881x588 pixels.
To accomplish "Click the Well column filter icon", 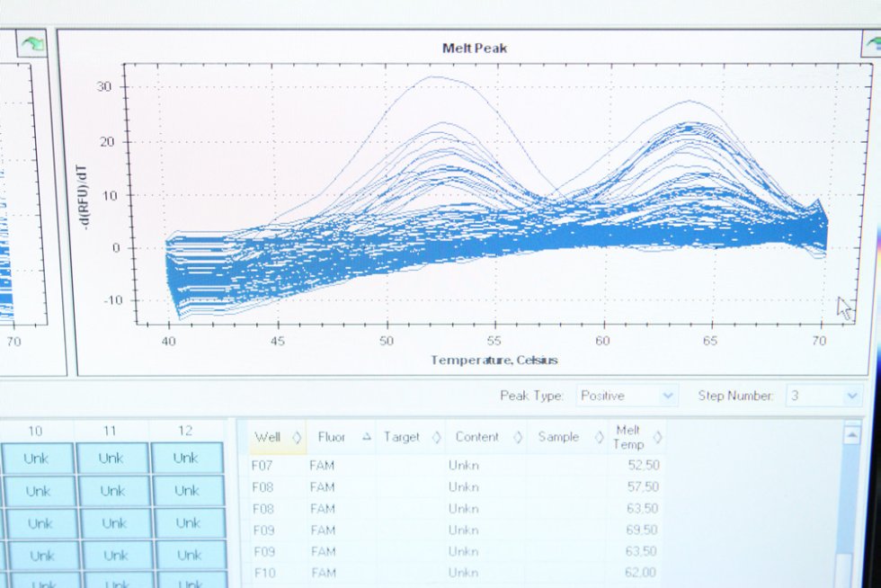I will coord(296,438).
